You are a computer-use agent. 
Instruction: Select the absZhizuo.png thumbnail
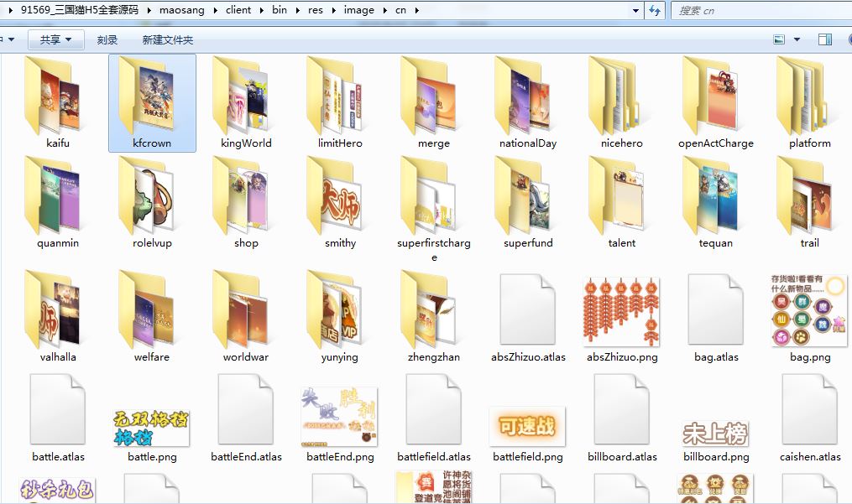622,311
